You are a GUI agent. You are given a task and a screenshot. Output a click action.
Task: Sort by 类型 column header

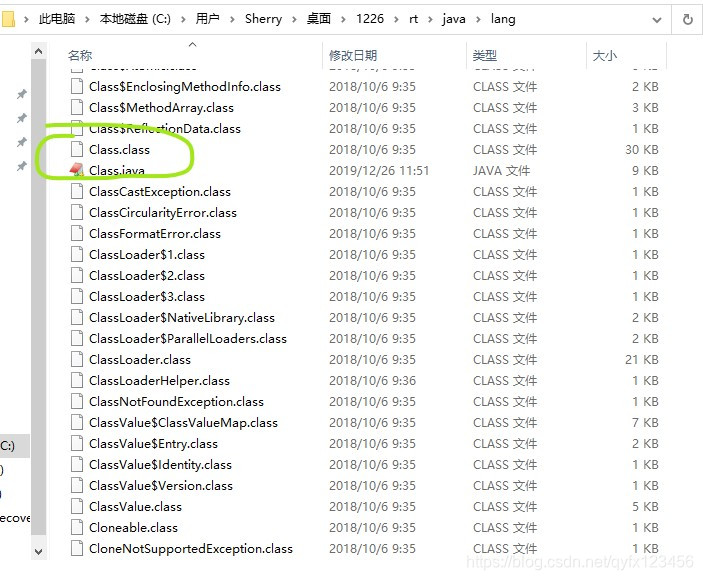pyautogui.click(x=485, y=56)
